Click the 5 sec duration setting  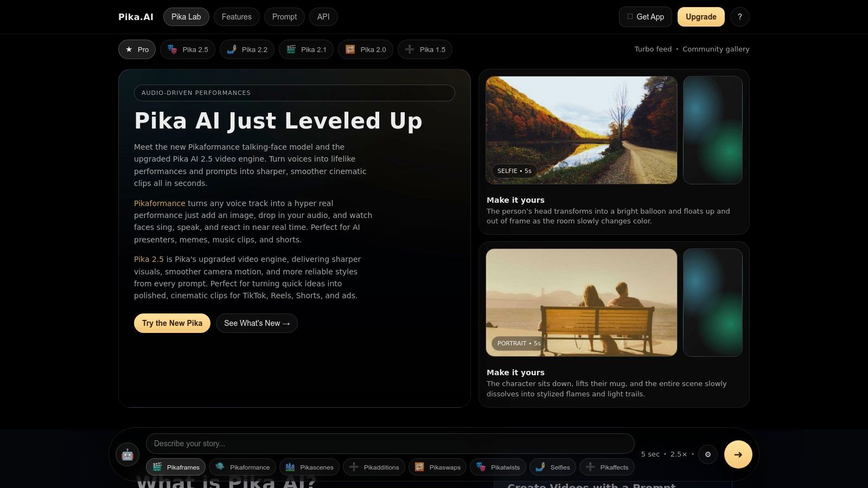(650, 454)
